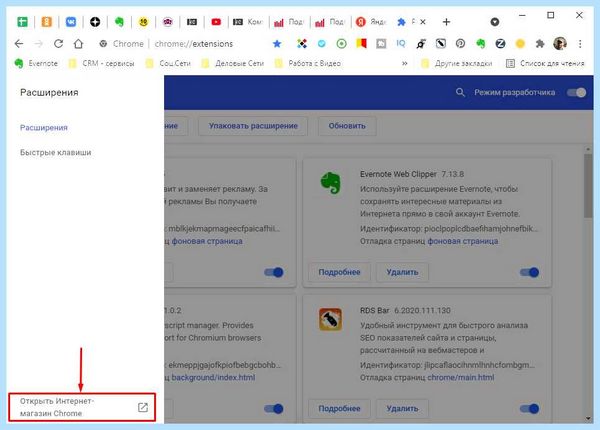Expand the Соц.Сети bookmark folder
The height and width of the screenshot is (430, 600).
click(x=168, y=64)
